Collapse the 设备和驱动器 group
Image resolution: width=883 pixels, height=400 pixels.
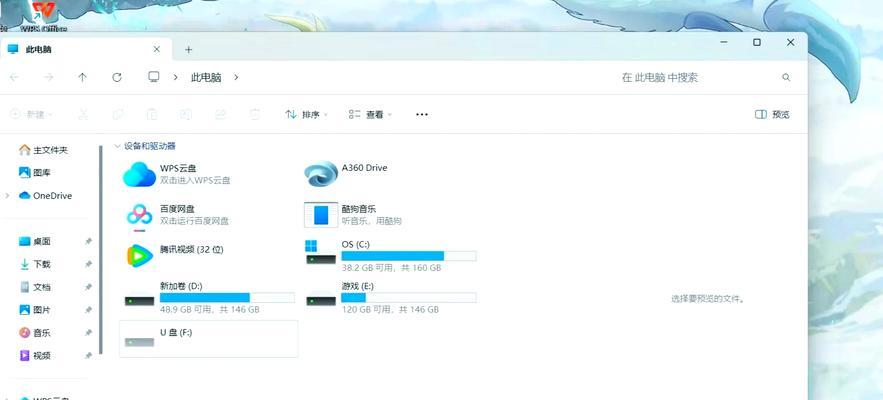tap(117, 146)
